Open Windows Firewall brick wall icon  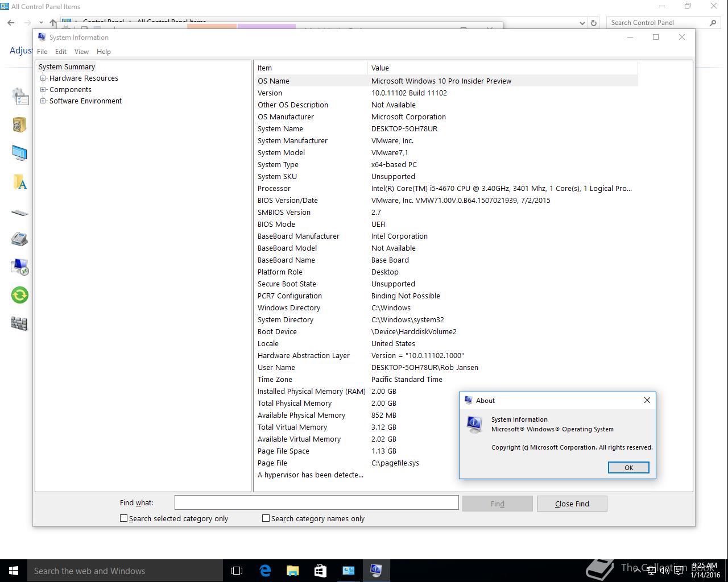point(19,323)
